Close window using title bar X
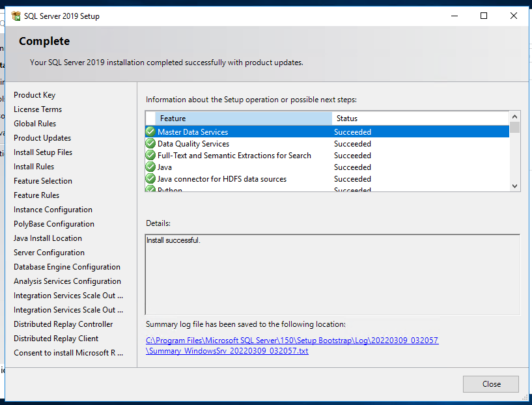Image resolution: width=532 pixels, height=405 pixels. 513,16
